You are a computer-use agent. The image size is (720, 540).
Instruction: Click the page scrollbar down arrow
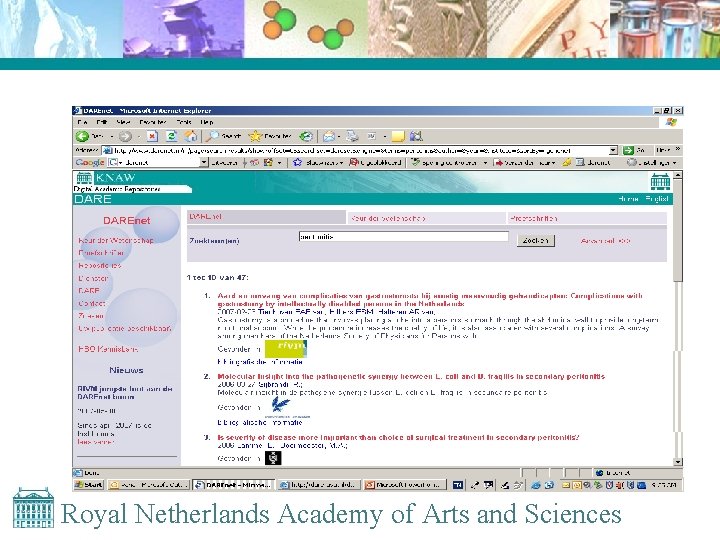(x=677, y=462)
